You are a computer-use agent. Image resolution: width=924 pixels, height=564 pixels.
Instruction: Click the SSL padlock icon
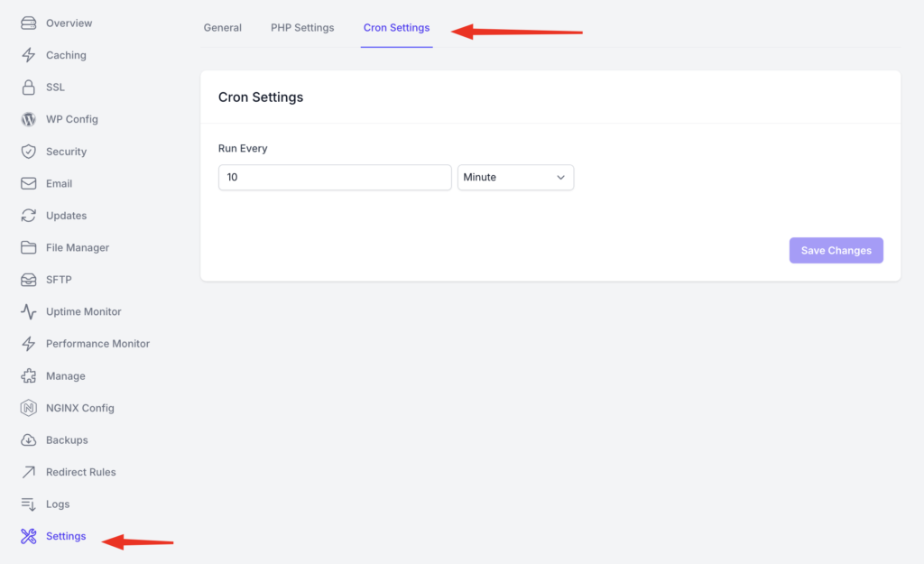click(28, 88)
